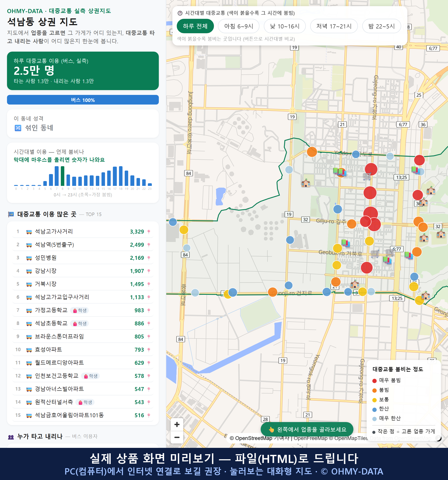This screenshot has width=448, height=480.
Task: Select the 밤 22~5시 time filter
Action: [381, 26]
